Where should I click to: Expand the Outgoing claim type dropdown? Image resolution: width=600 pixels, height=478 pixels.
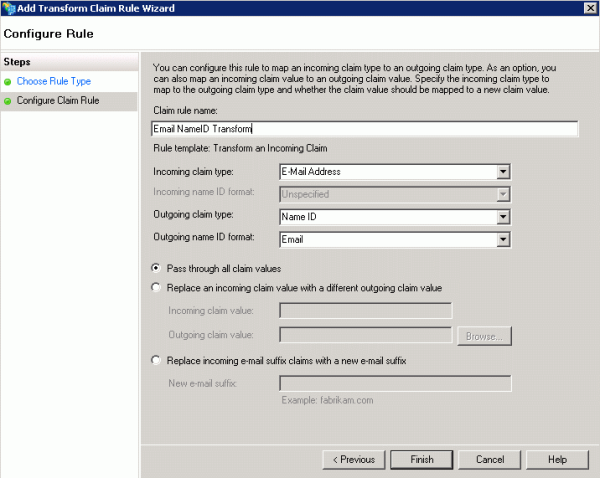[x=503, y=217]
